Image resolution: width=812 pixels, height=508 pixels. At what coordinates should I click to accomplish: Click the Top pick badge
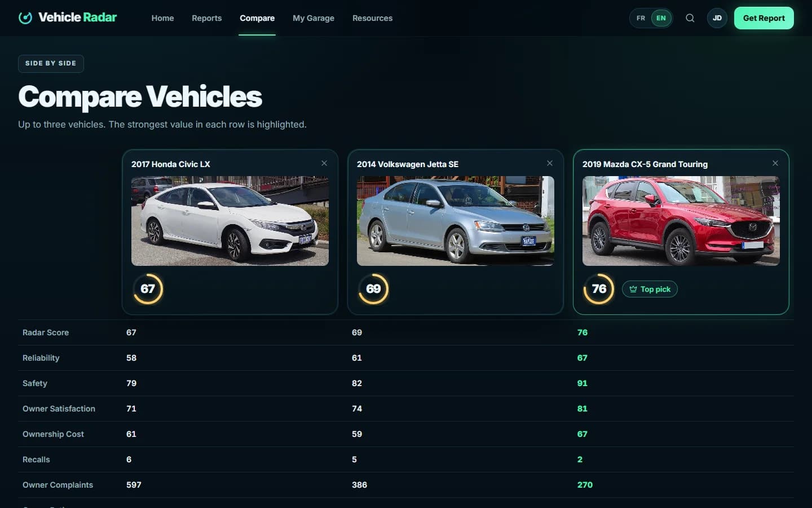[x=650, y=289]
